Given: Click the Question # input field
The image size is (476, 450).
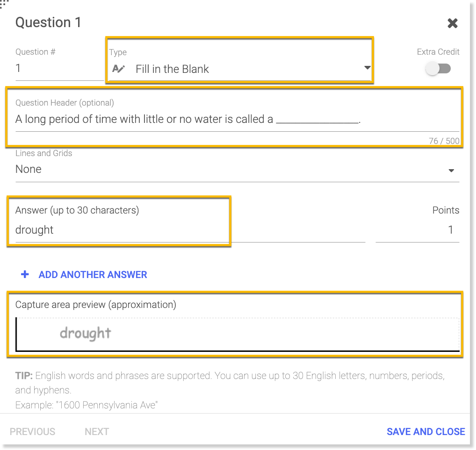Looking at the screenshot, I should click(58, 69).
